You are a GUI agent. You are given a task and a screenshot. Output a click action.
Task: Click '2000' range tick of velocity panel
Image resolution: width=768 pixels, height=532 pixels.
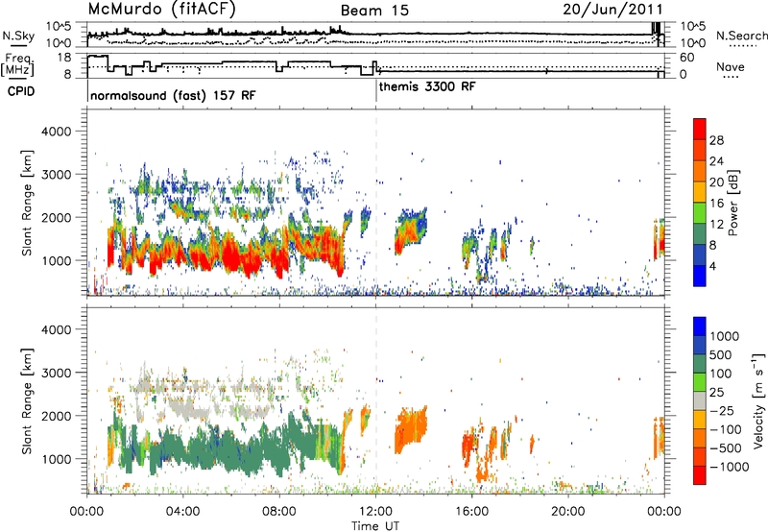tap(56, 416)
